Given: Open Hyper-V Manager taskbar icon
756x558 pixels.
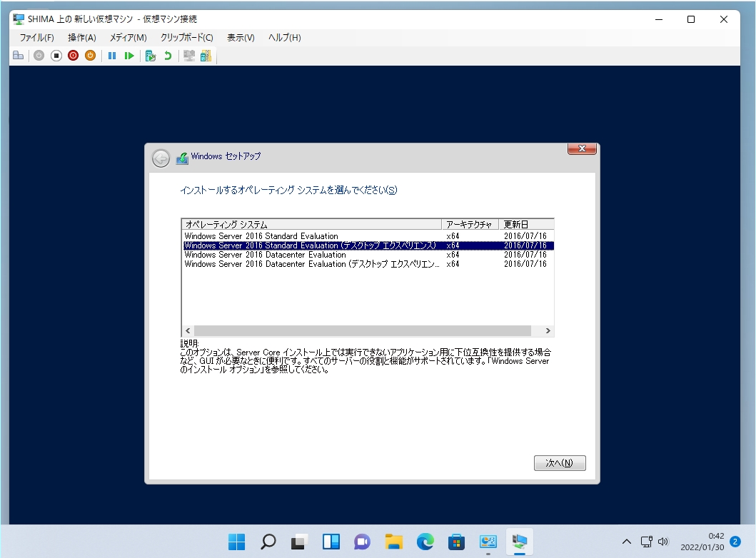Looking at the screenshot, I should (488, 542).
